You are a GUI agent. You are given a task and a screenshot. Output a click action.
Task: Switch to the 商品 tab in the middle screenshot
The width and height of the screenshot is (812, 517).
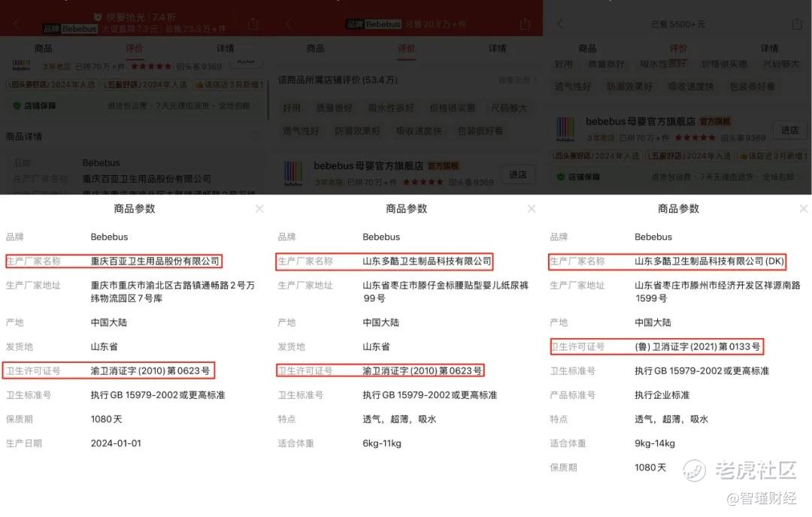(x=315, y=49)
